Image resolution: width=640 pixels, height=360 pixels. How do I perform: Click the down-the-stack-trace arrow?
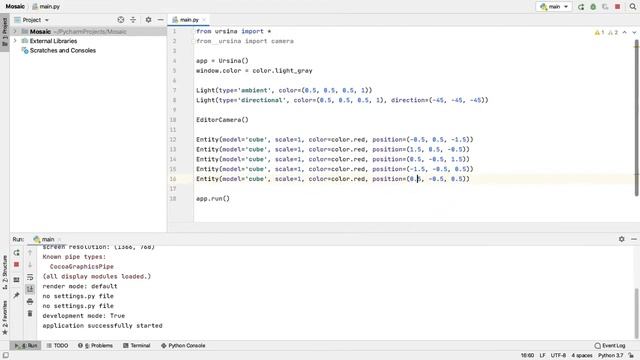point(30,265)
